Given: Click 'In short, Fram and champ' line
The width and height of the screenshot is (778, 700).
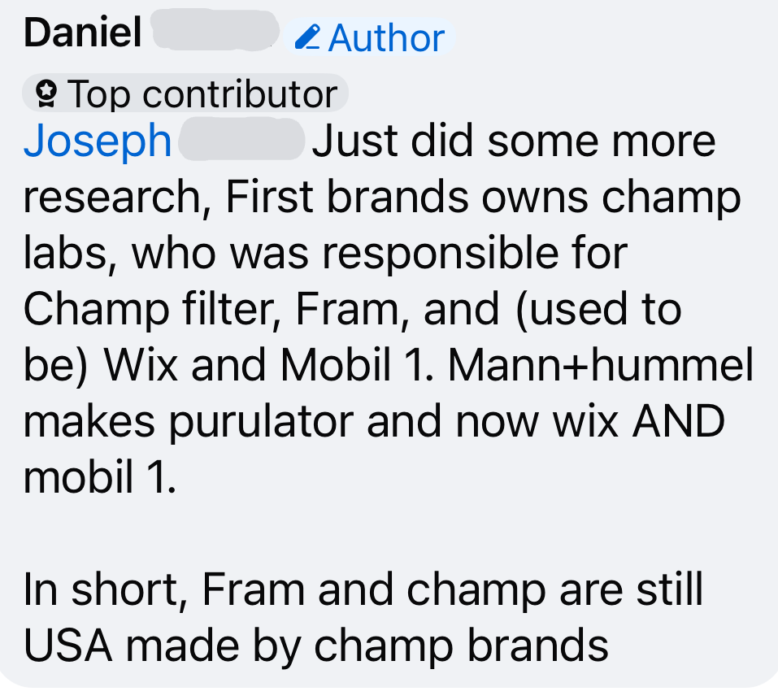Looking at the screenshot, I should (x=285, y=589).
